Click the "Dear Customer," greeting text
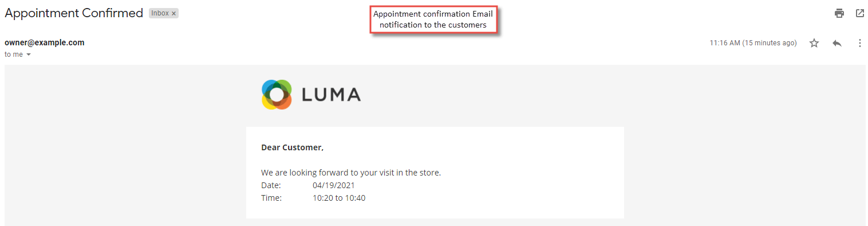 (292, 147)
